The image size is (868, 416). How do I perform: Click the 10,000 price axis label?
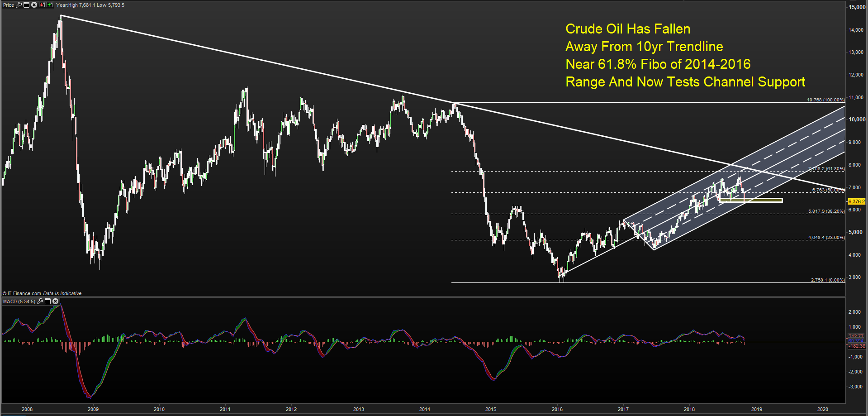(x=857, y=120)
